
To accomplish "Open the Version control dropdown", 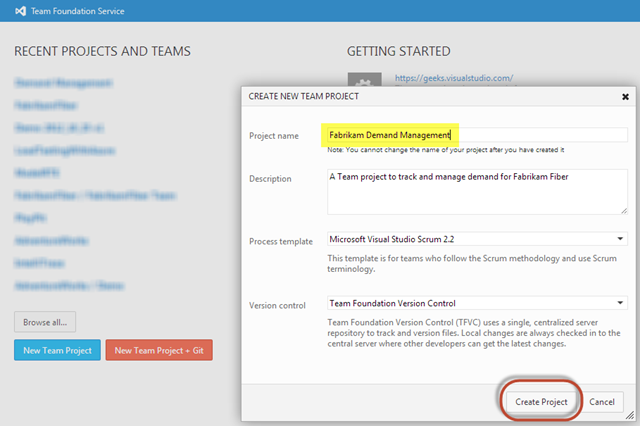I will 477,303.
